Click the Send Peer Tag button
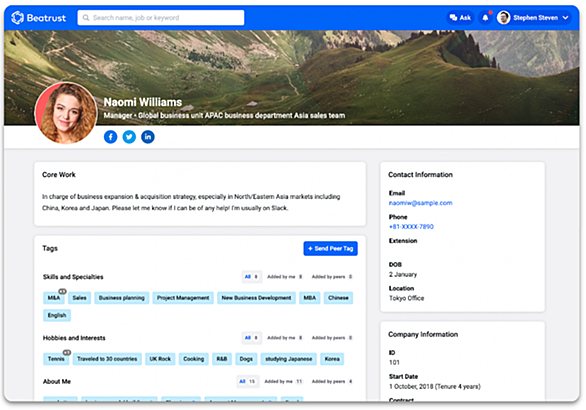Image resolution: width=586 pixels, height=410 pixels. tap(330, 249)
